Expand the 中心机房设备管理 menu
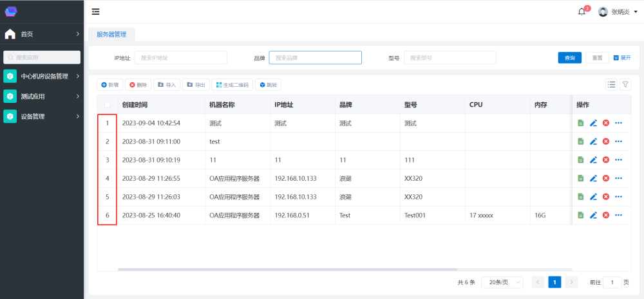Screen dimensions: 644x299 pyautogui.click(x=42, y=76)
